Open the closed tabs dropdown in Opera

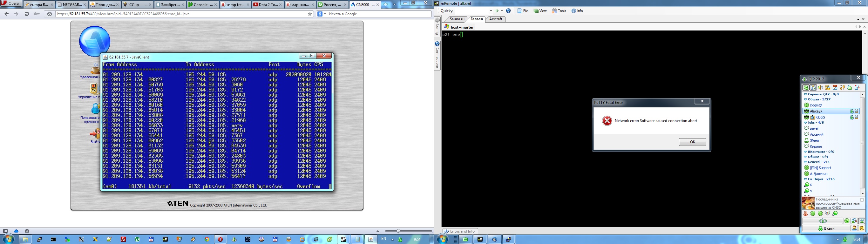pyautogui.click(x=394, y=4)
